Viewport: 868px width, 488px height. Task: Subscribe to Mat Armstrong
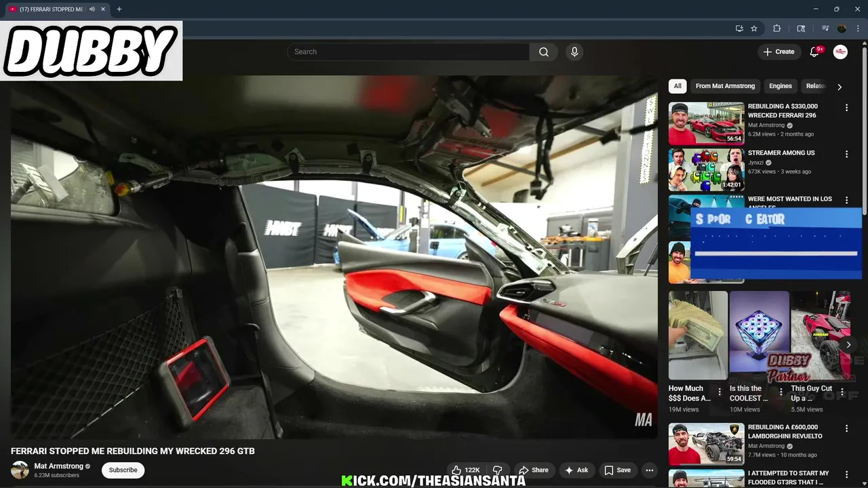tap(123, 470)
